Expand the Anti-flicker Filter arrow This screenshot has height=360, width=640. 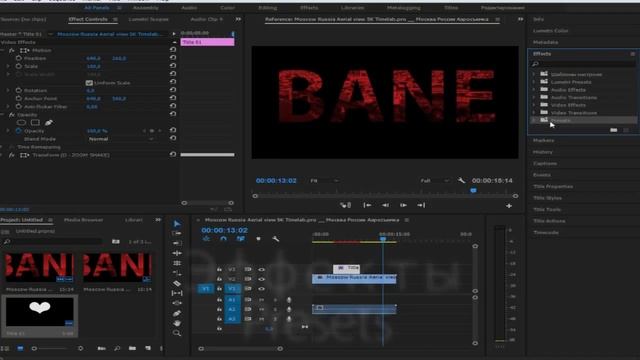pyautogui.click(x=8, y=107)
